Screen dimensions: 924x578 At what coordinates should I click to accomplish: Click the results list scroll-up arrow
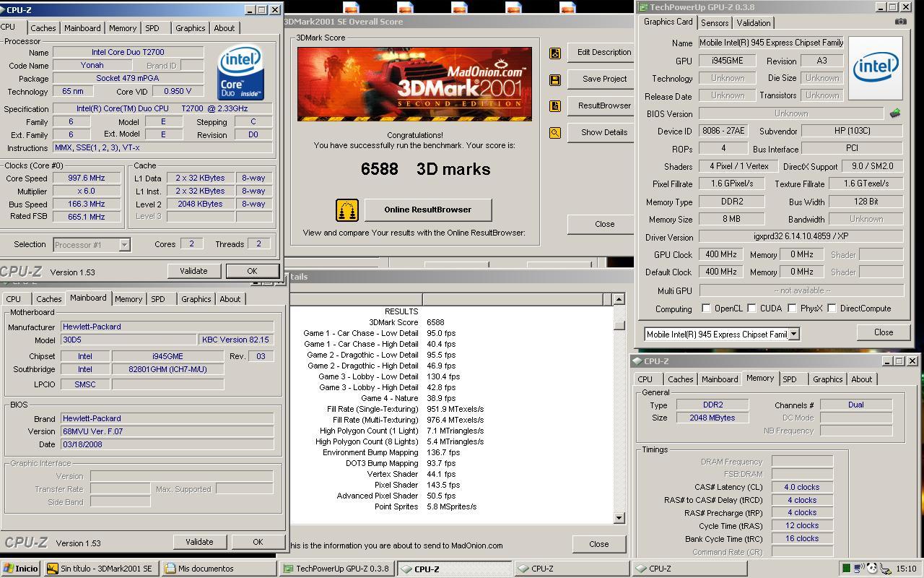(x=619, y=299)
